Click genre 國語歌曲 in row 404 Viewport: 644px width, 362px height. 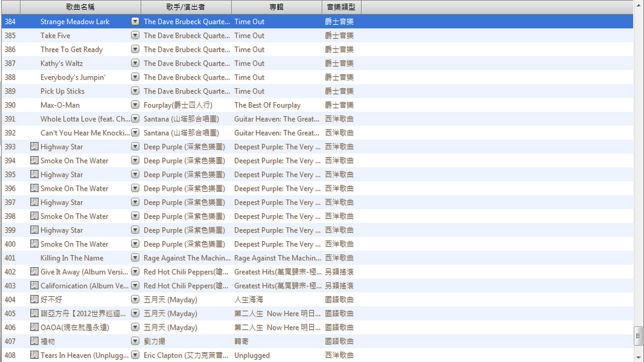(x=339, y=300)
